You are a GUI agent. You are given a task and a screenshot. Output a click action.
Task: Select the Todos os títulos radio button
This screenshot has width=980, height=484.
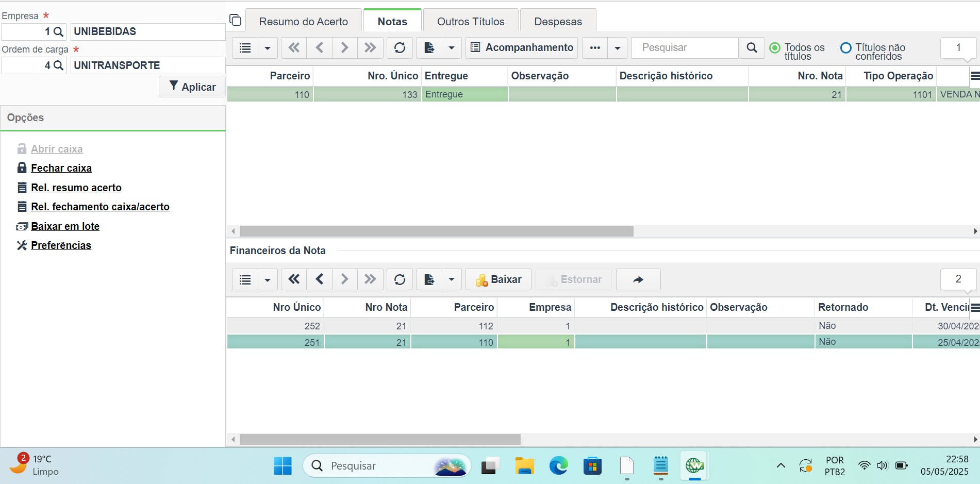tap(774, 48)
